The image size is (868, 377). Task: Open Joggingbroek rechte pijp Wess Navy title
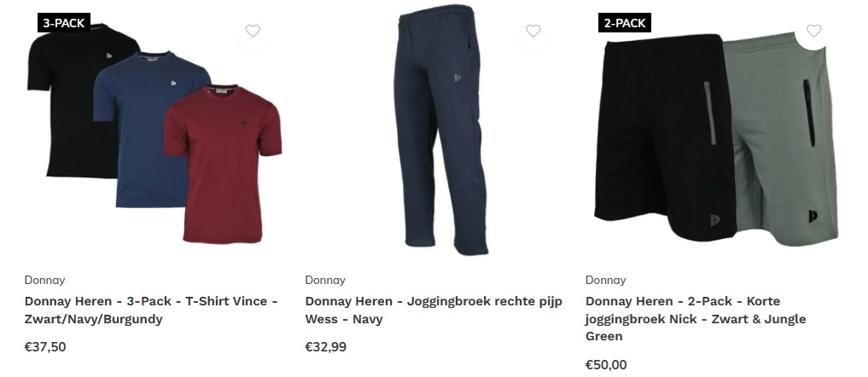click(x=434, y=310)
